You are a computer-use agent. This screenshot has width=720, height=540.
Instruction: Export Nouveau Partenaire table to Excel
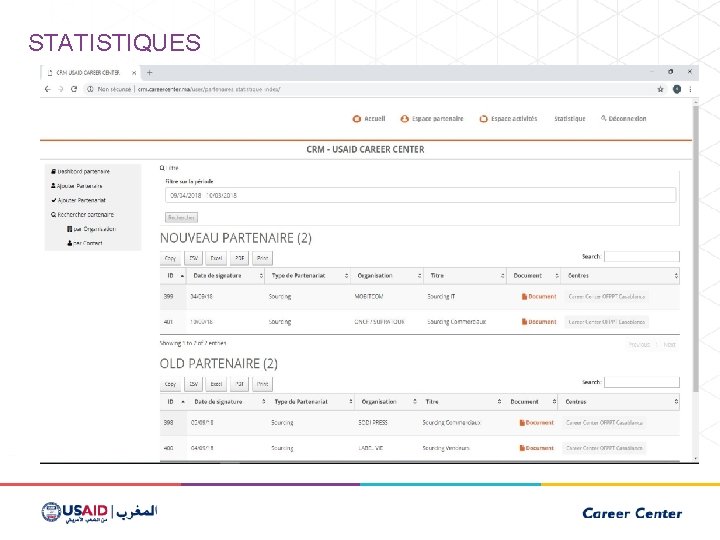(216, 258)
